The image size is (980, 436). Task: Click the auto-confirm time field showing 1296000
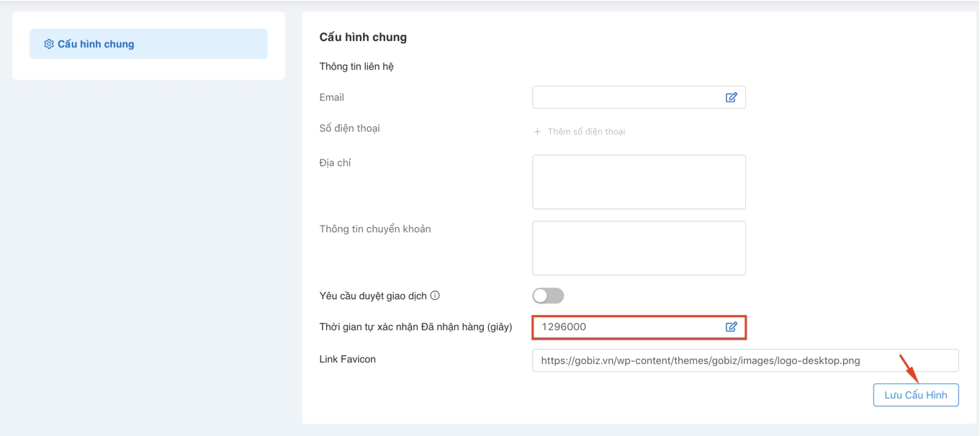pyautogui.click(x=626, y=327)
